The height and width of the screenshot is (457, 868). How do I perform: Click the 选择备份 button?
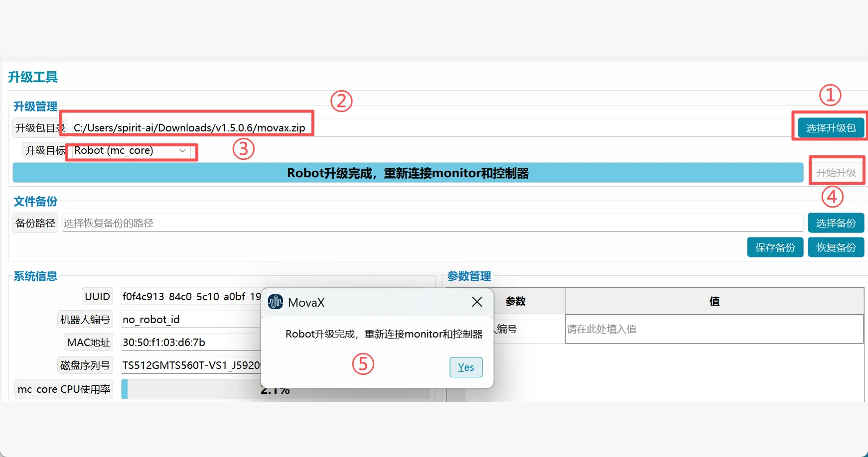[836, 223]
